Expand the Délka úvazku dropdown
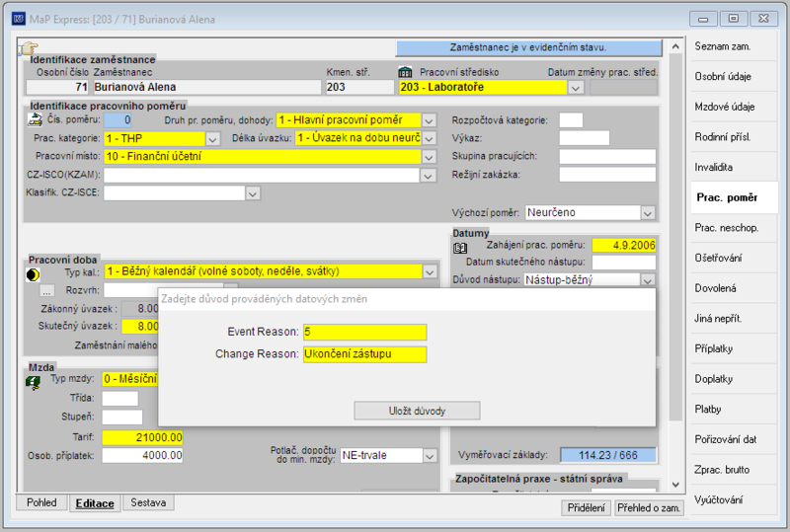 click(429, 138)
